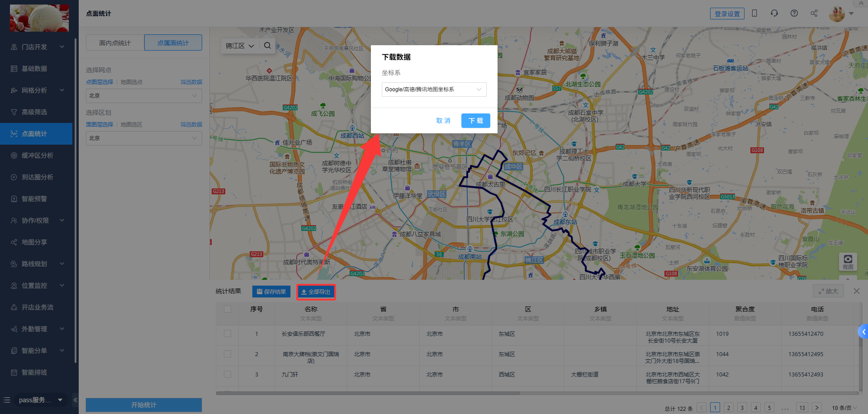The width and height of the screenshot is (868, 414).
Task: Switch to the 面内点统计 tab
Action: 115,43
